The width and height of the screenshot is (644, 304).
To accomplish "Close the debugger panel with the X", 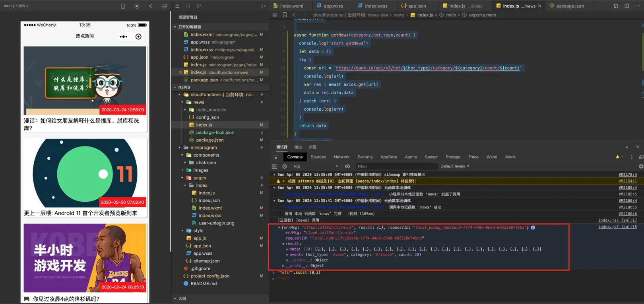I will tap(638, 147).
